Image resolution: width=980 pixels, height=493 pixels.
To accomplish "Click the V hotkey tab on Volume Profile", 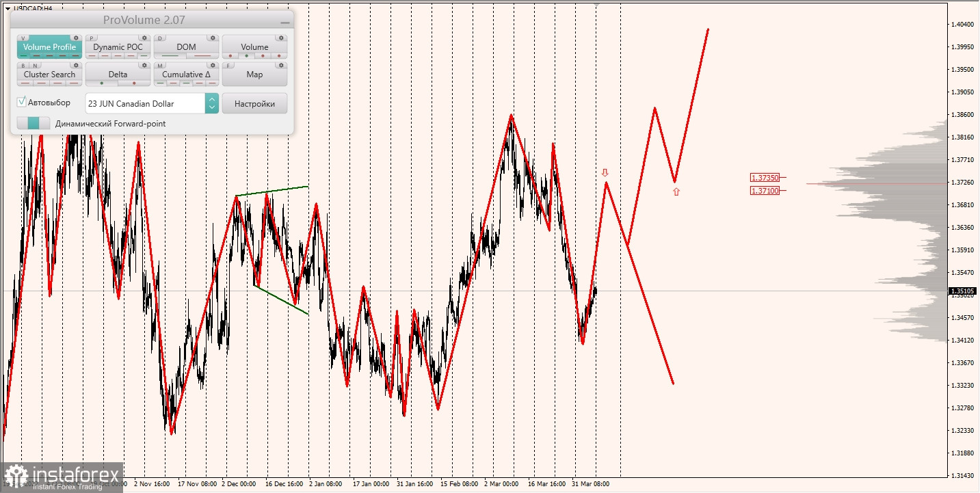I will [x=23, y=38].
